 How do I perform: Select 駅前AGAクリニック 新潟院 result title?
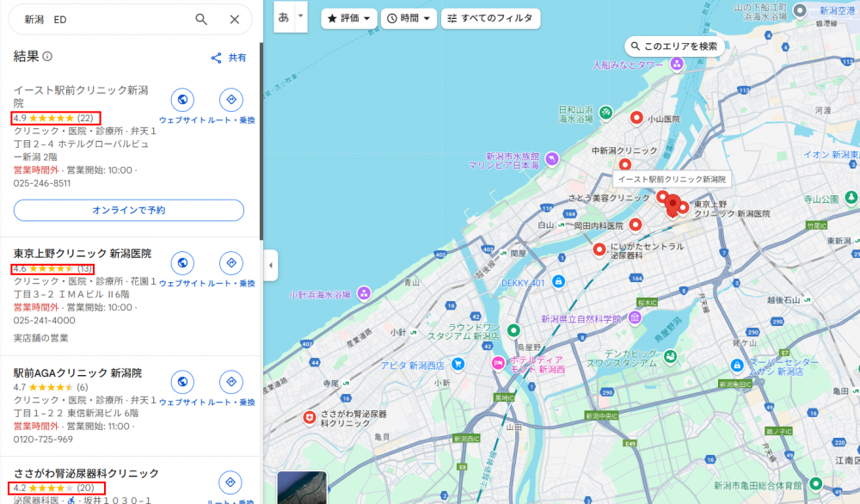[77, 372]
